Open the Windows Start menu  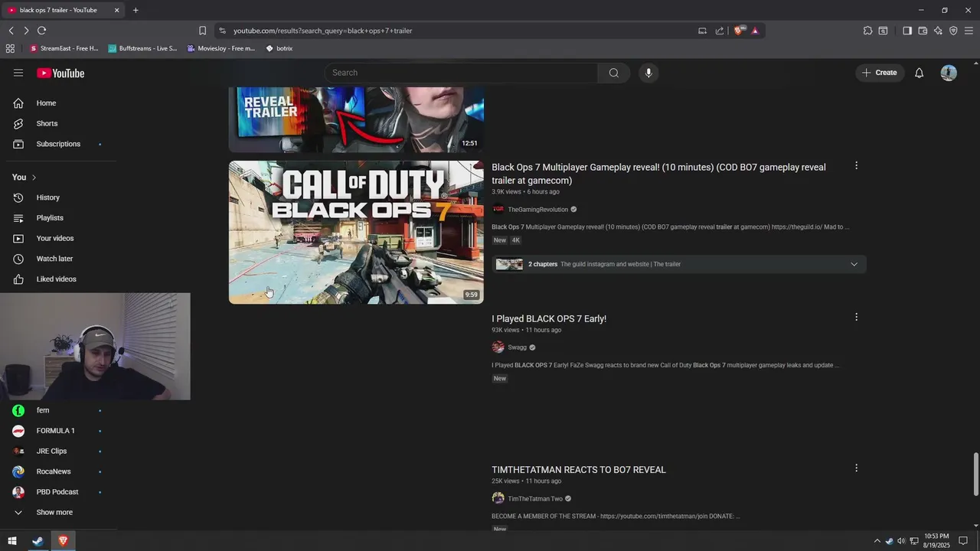[x=12, y=541]
